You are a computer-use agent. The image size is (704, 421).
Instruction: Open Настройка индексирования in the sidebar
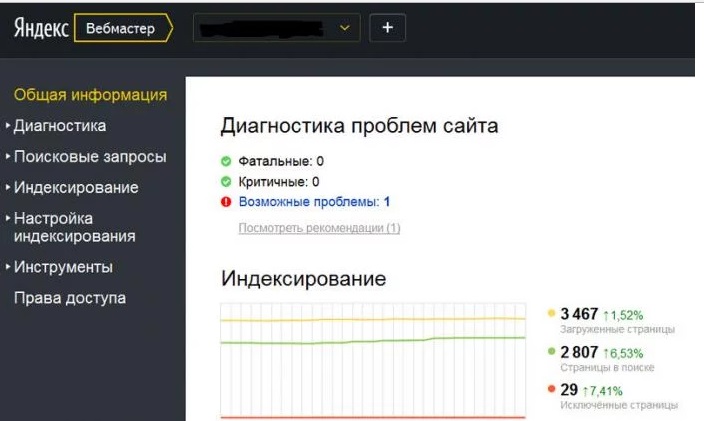pyautogui.click(x=75, y=227)
